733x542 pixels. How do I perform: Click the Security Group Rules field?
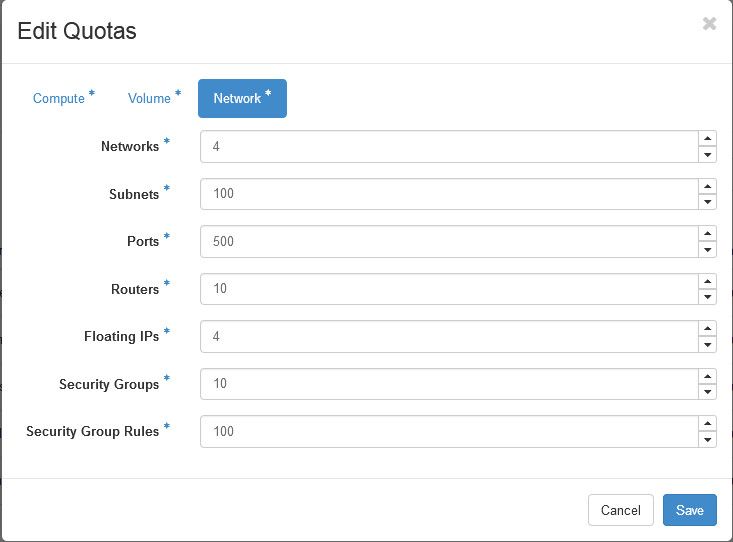[449, 431]
